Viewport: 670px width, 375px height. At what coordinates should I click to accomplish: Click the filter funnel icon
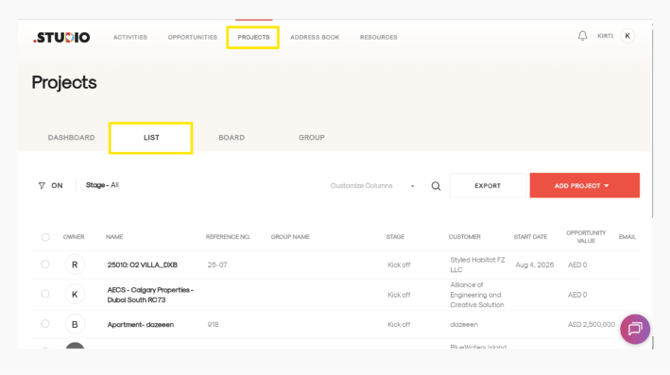(41, 185)
